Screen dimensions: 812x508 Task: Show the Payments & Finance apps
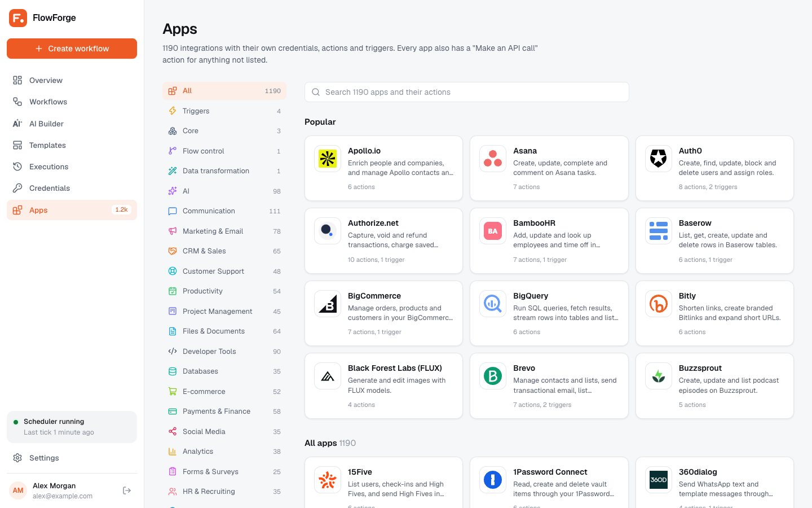pos(224,411)
